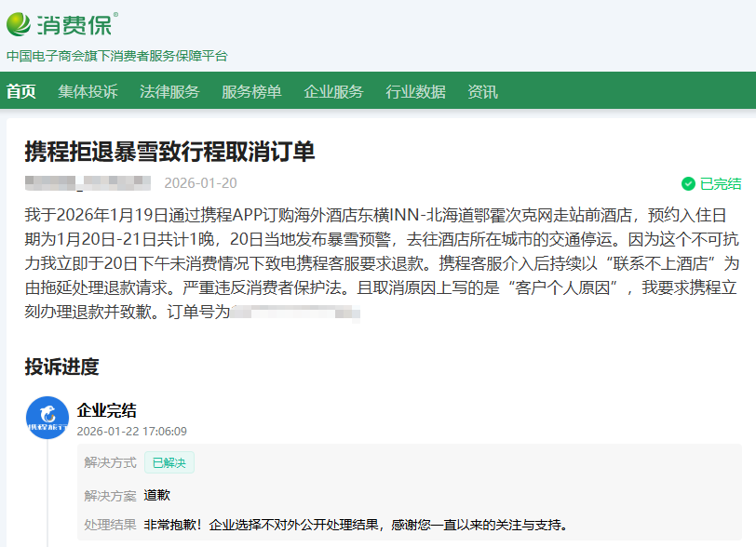The width and height of the screenshot is (756, 547).
Task: Switch to the 服务榜单 page
Action: point(251,92)
